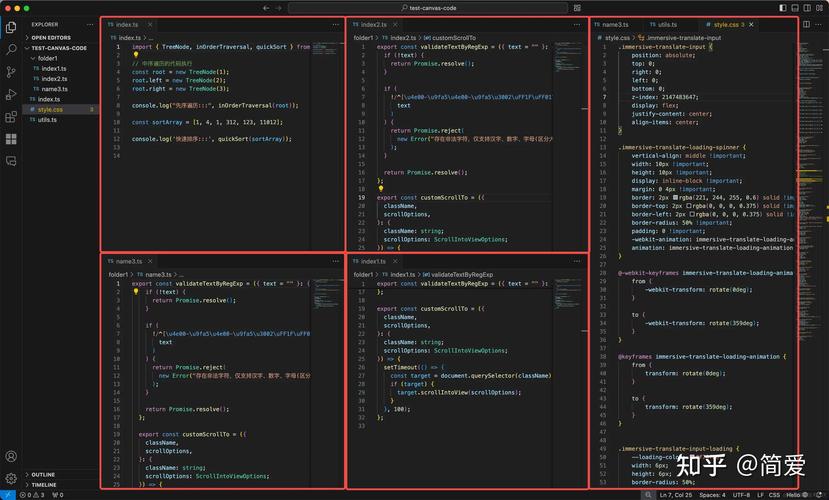Viewport: 829px width, 500px height.
Task: Close the index2.ts tab
Action: [395, 25]
